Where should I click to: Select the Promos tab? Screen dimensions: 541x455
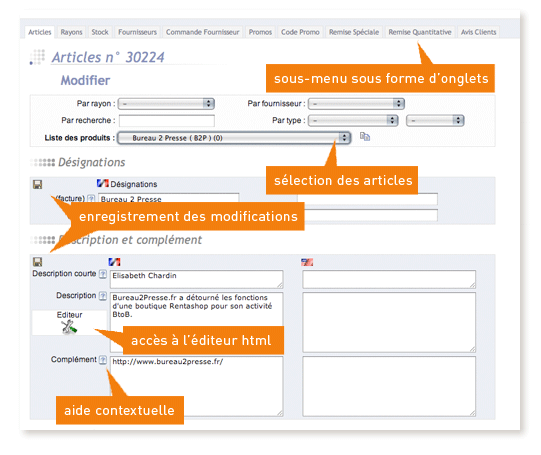point(260,32)
